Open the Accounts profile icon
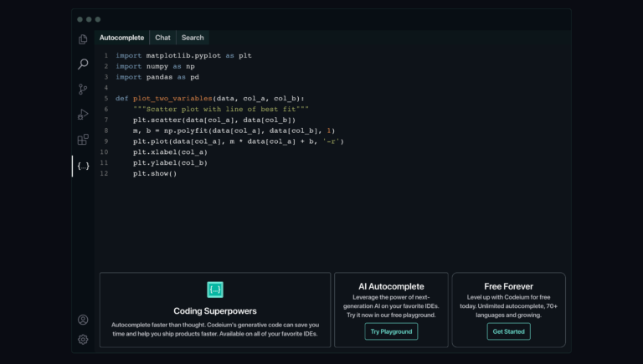 click(x=83, y=320)
